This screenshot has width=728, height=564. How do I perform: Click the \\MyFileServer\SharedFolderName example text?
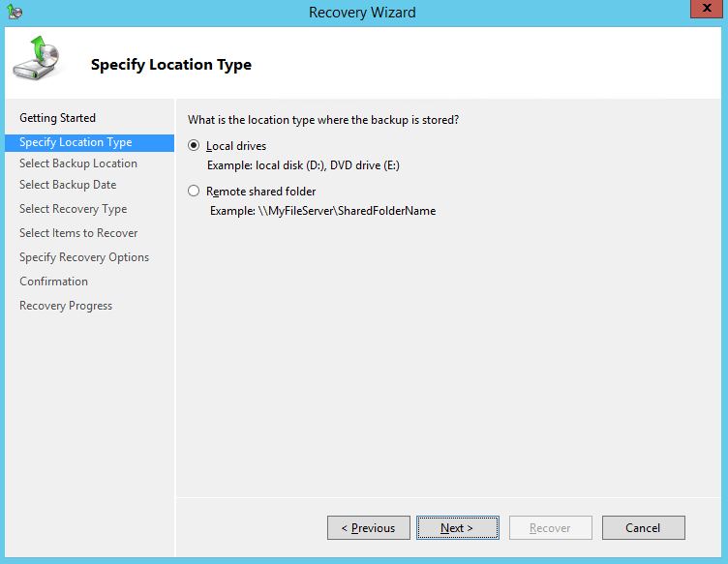322,210
